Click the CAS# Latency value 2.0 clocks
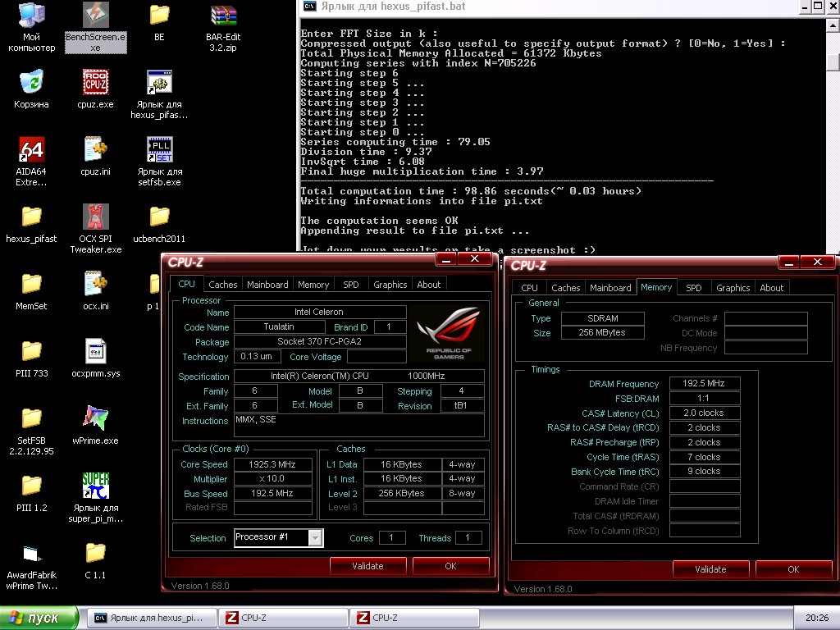This screenshot has width=840, height=630. tap(704, 413)
